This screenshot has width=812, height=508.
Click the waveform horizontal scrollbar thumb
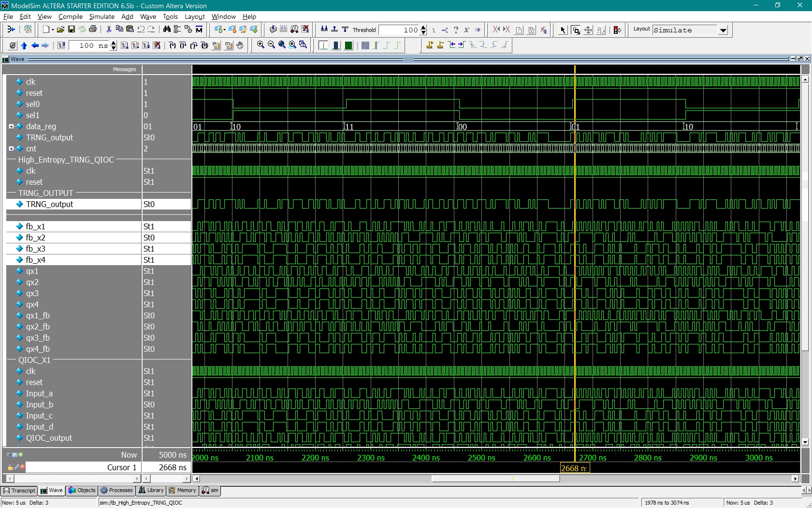click(x=495, y=478)
